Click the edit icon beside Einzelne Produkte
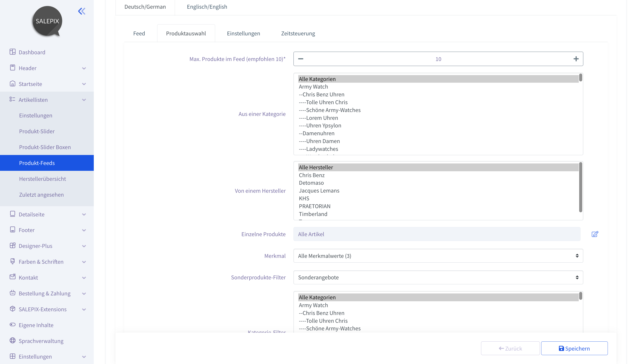The image size is (638, 364). pos(595,234)
